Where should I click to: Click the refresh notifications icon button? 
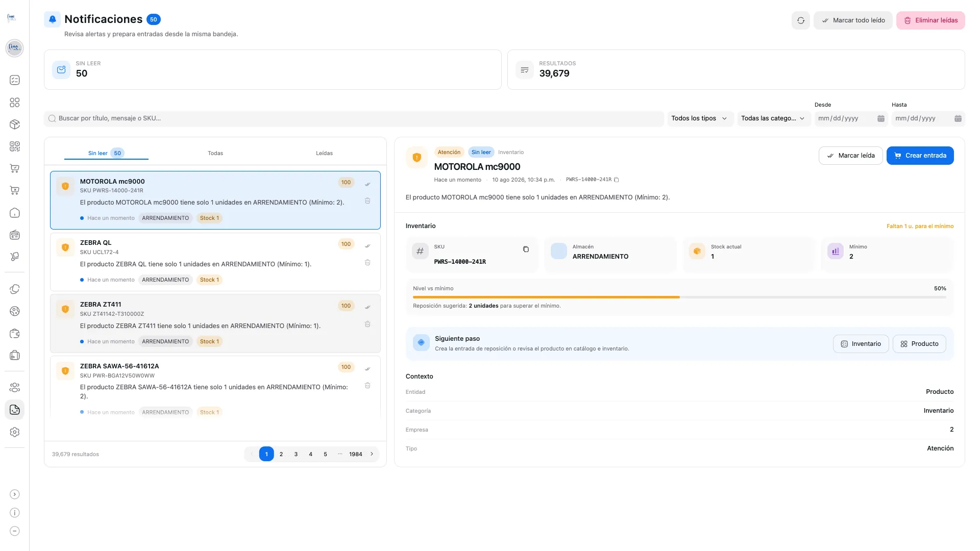tap(801, 20)
